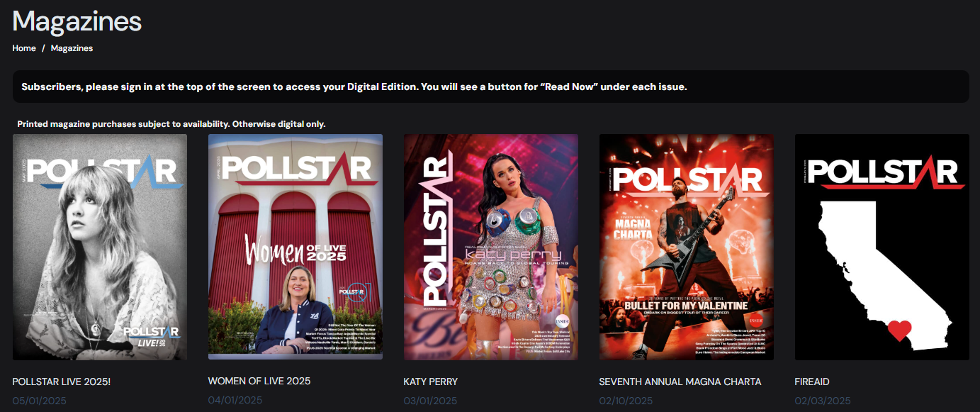
Task: Click the POLLSTAR LIVE 2025! title
Action: pyautogui.click(x=62, y=382)
